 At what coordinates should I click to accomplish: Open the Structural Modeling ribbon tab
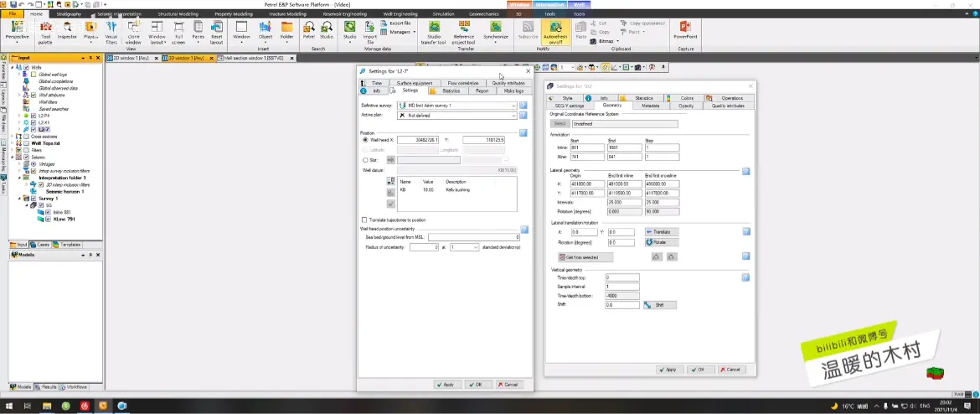pyautogui.click(x=178, y=13)
